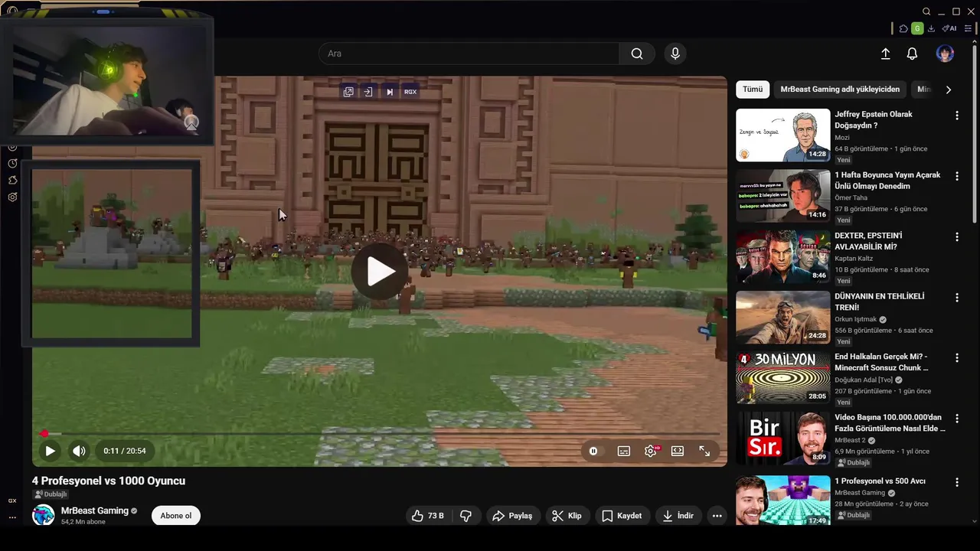Open the more actions ellipsis below the video

(x=717, y=516)
